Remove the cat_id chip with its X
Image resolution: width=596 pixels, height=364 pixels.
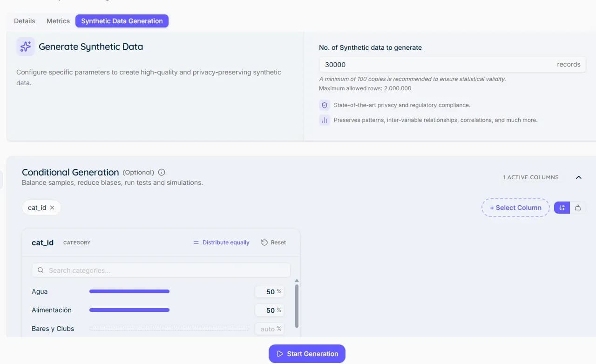tap(52, 208)
